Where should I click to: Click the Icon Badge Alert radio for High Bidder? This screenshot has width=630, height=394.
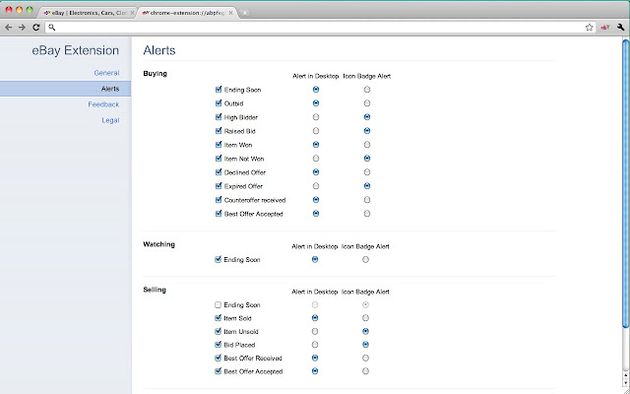point(367,117)
